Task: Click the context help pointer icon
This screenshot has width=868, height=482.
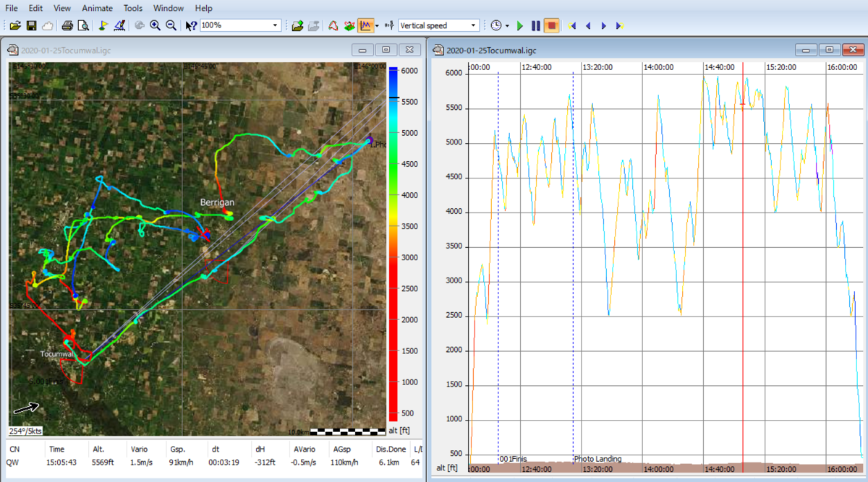Action: [190, 25]
